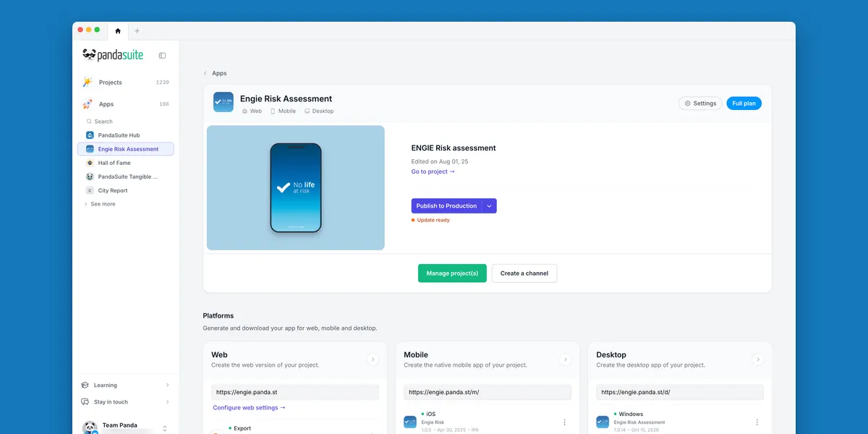This screenshot has height=434, width=868.
Task: Click the Update ready status
Action: pyautogui.click(x=430, y=220)
